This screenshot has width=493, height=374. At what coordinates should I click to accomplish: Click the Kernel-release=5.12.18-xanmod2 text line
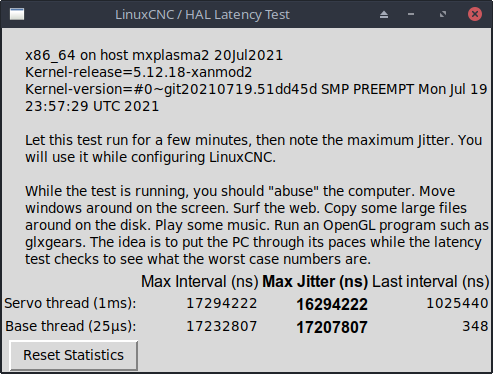(x=139, y=72)
